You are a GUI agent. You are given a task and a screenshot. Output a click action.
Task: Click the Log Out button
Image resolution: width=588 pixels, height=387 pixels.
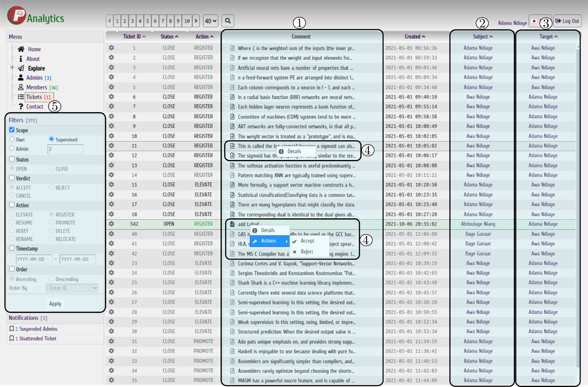[x=567, y=21]
